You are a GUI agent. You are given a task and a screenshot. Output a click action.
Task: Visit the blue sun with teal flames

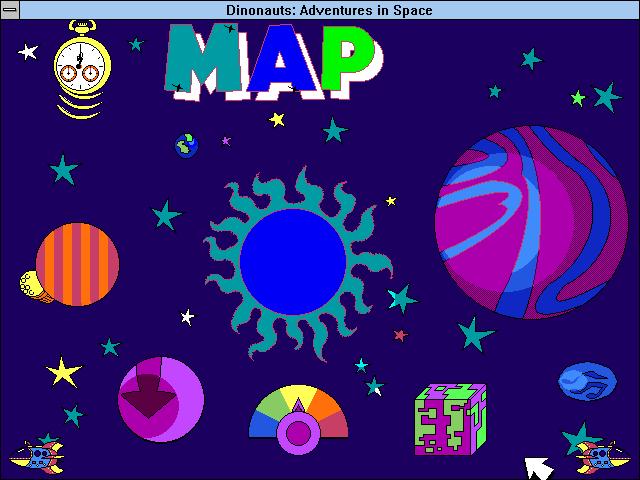(x=298, y=263)
